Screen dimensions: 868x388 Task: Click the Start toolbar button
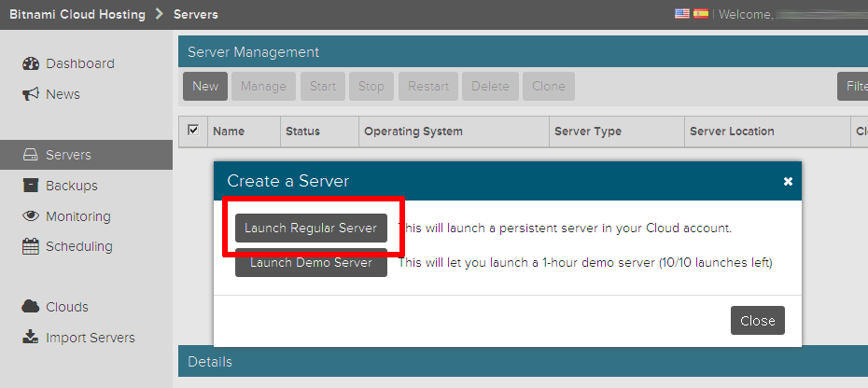[x=323, y=87]
